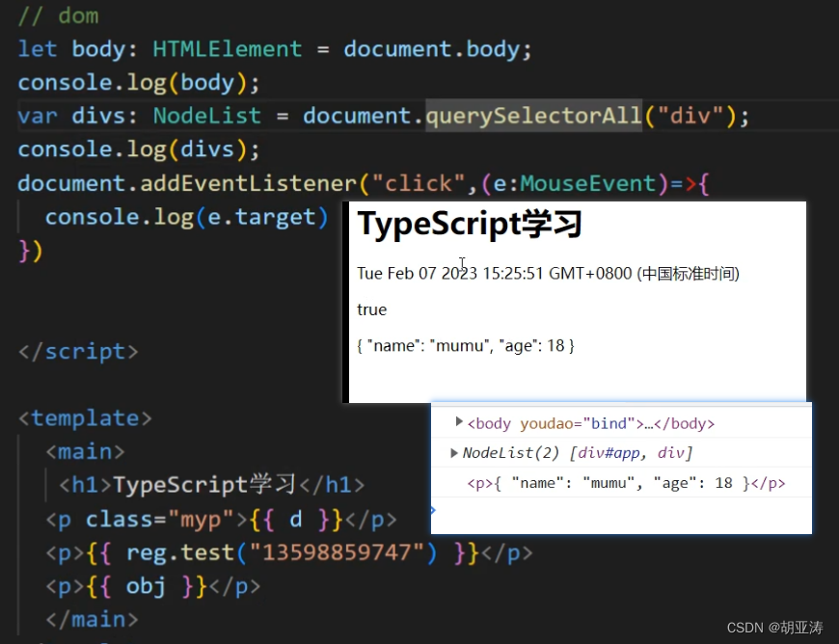Click 'document.body' in the first code line
Image resolution: width=839 pixels, height=644 pixels.
[x=431, y=49]
